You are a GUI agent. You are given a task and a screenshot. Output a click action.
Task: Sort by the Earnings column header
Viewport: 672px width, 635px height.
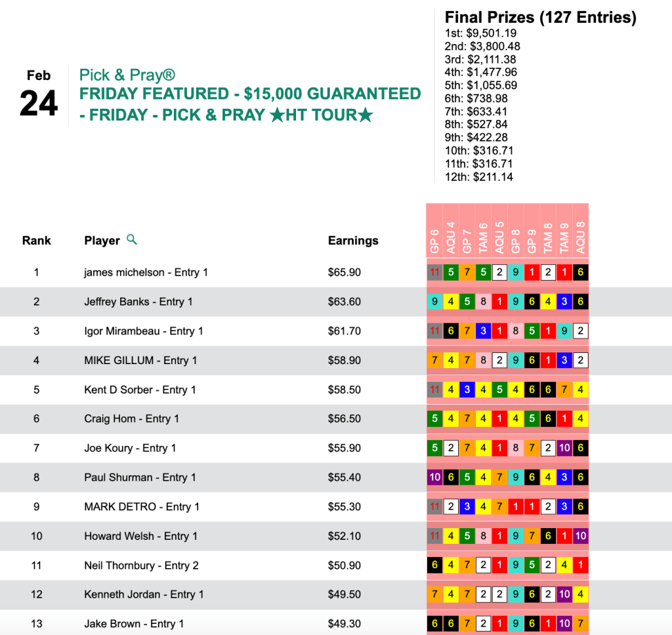[x=353, y=241]
